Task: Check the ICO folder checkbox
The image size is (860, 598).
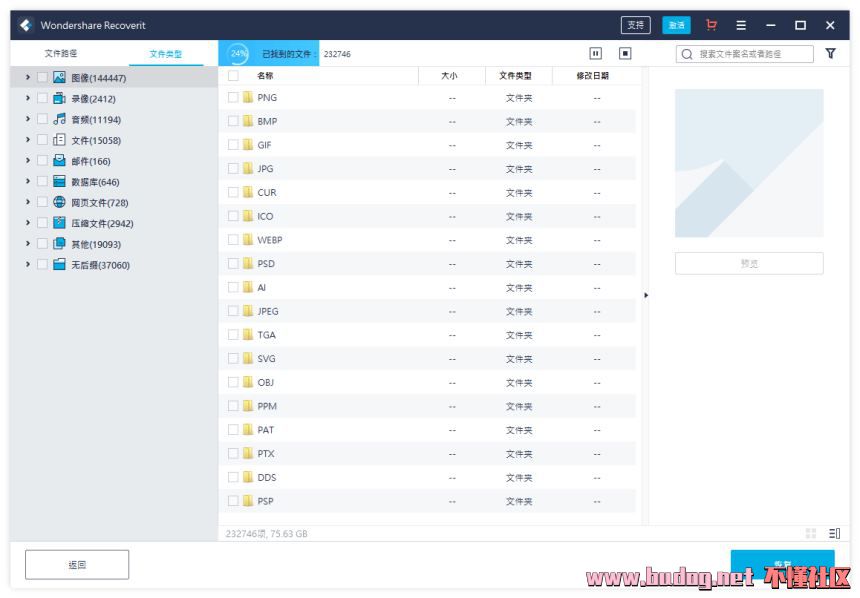Action: (x=233, y=216)
